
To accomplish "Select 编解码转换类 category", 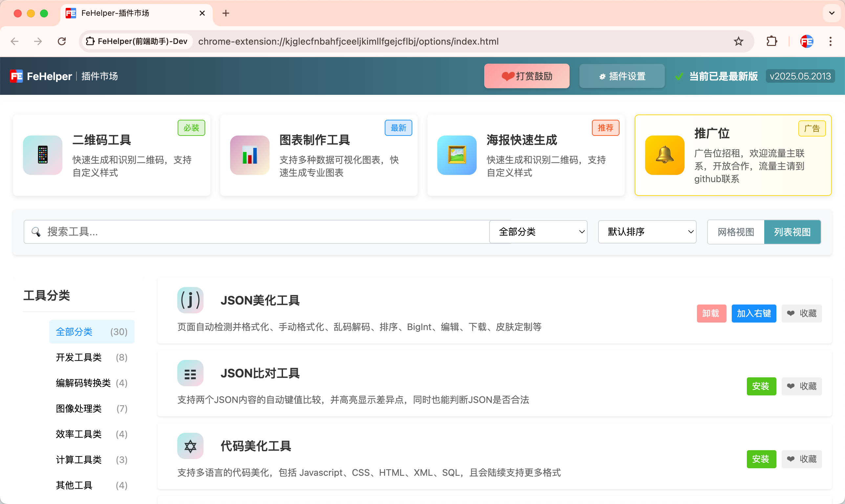I will pos(92,383).
